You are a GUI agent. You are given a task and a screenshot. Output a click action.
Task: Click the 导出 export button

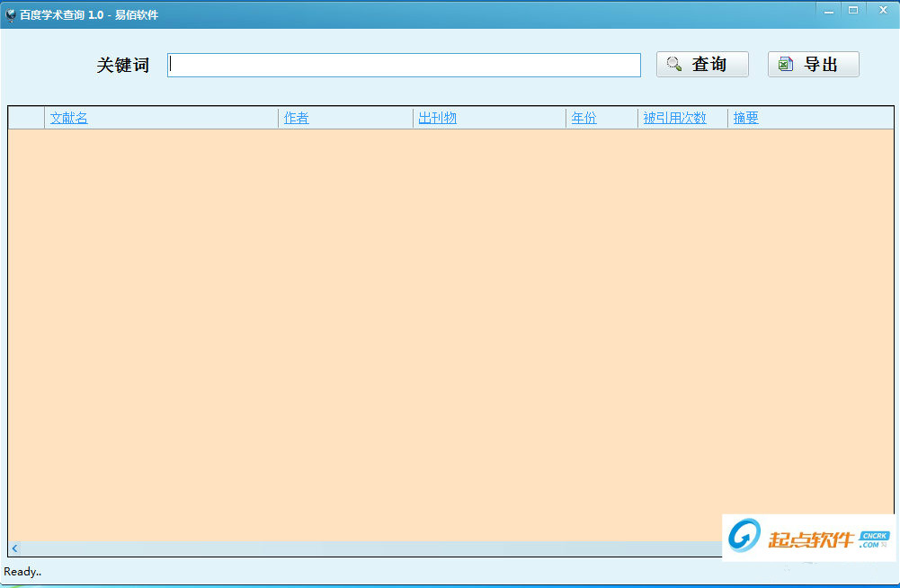point(814,65)
